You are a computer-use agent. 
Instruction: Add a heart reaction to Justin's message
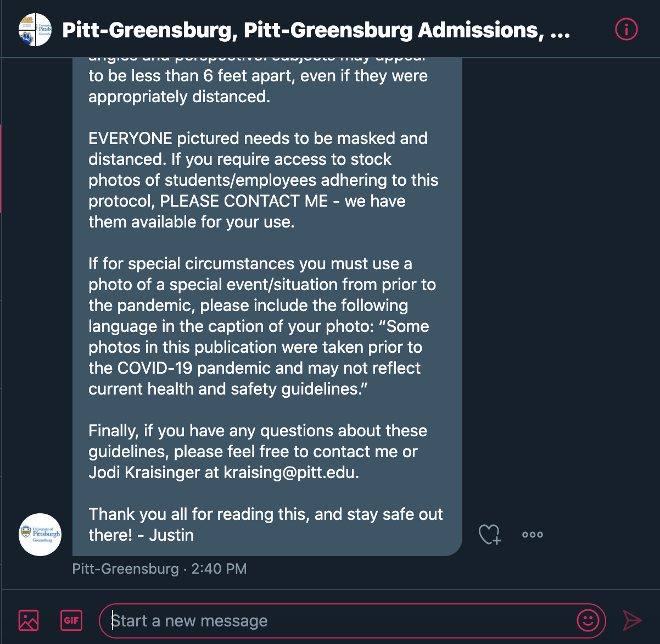pyautogui.click(x=489, y=534)
